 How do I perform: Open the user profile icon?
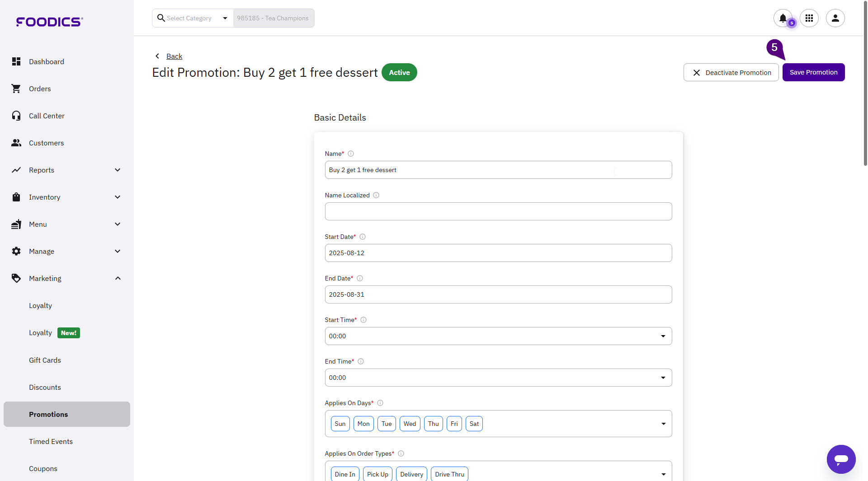point(835,18)
